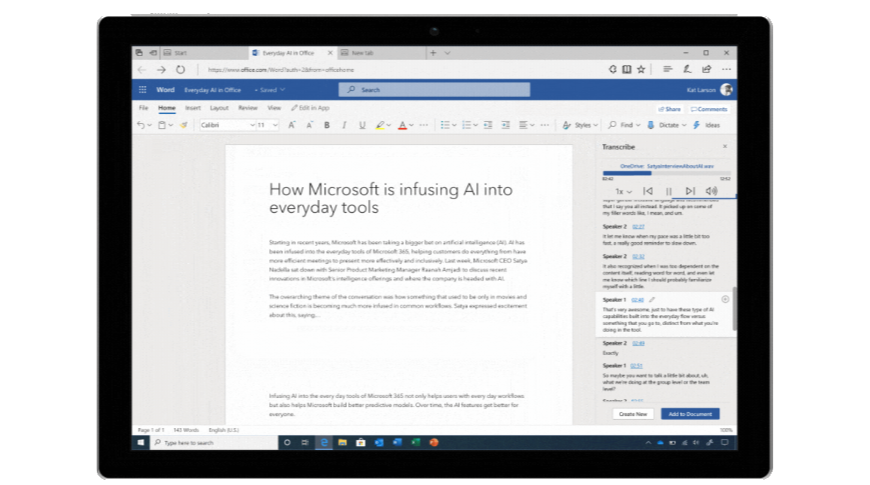Open the SatyaInterviewAboutAI.wav file link

tap(667, 166)
